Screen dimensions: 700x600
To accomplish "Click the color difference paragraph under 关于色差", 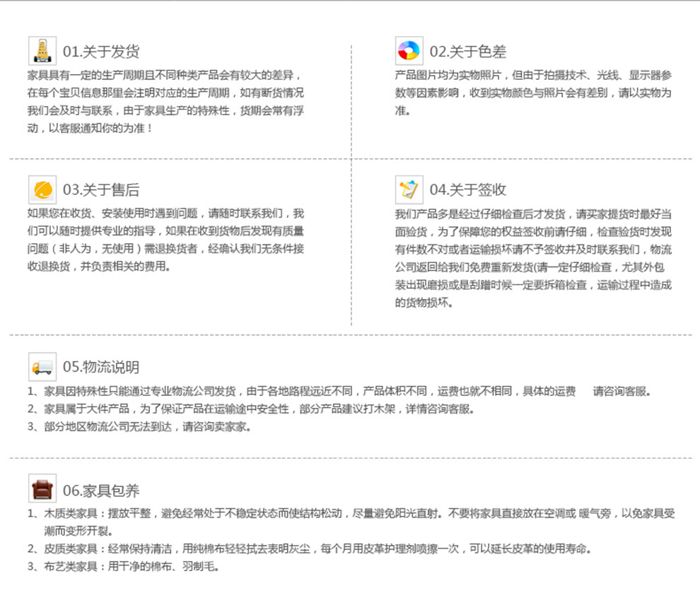I will point(533,93).
